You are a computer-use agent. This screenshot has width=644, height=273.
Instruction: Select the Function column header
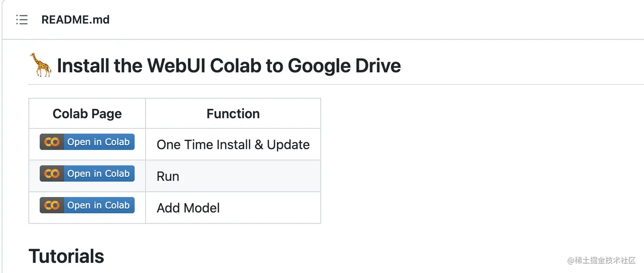pos(233,113)
